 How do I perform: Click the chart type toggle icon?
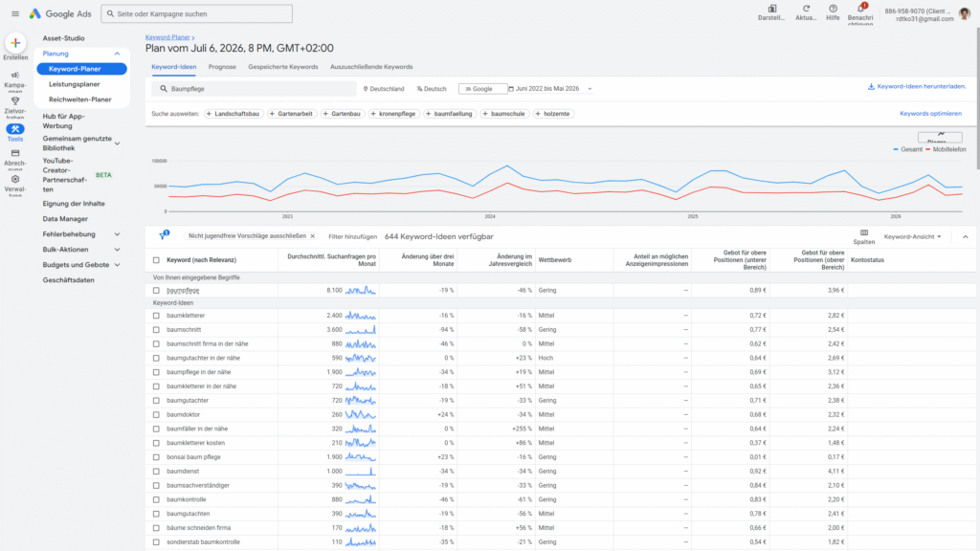940,136
